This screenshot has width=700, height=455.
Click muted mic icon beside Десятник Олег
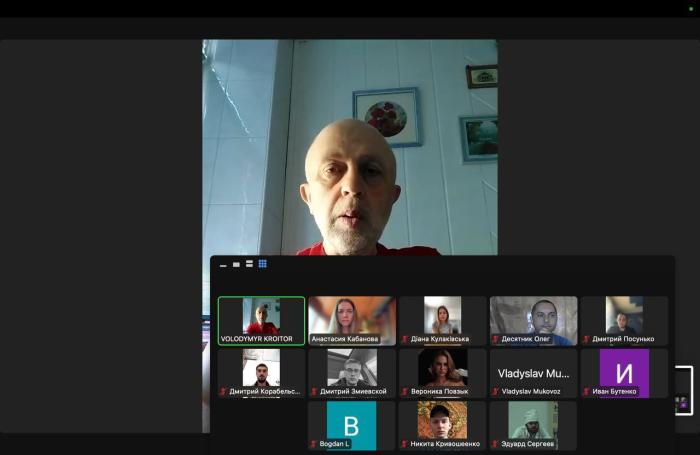495,339
